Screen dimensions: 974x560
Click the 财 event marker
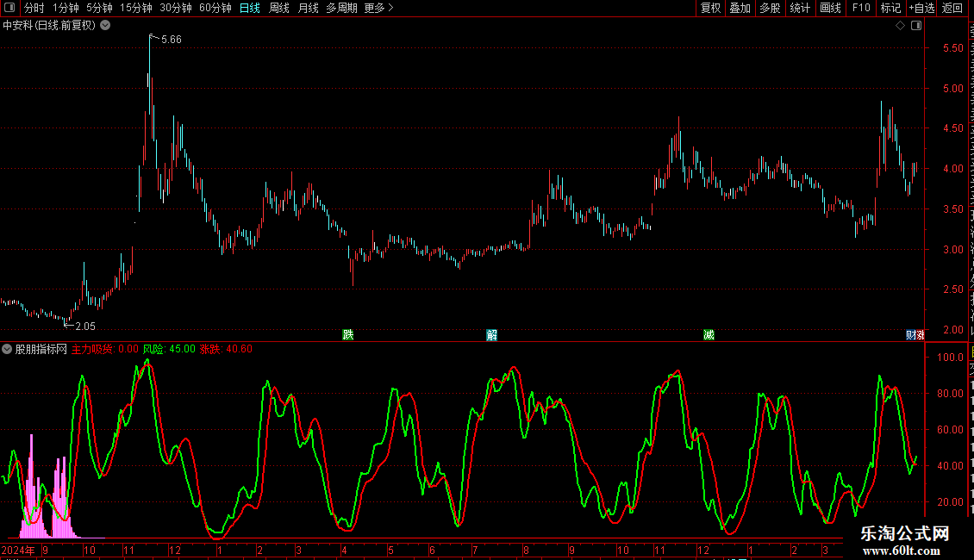point(910,335)
